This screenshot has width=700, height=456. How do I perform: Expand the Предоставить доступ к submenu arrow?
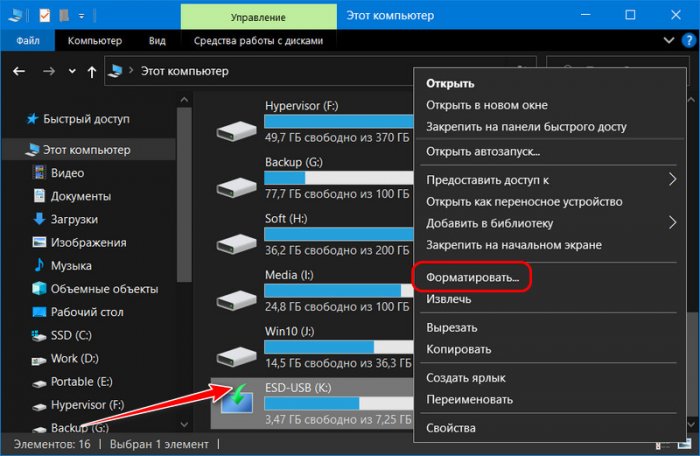click(672, 180)
